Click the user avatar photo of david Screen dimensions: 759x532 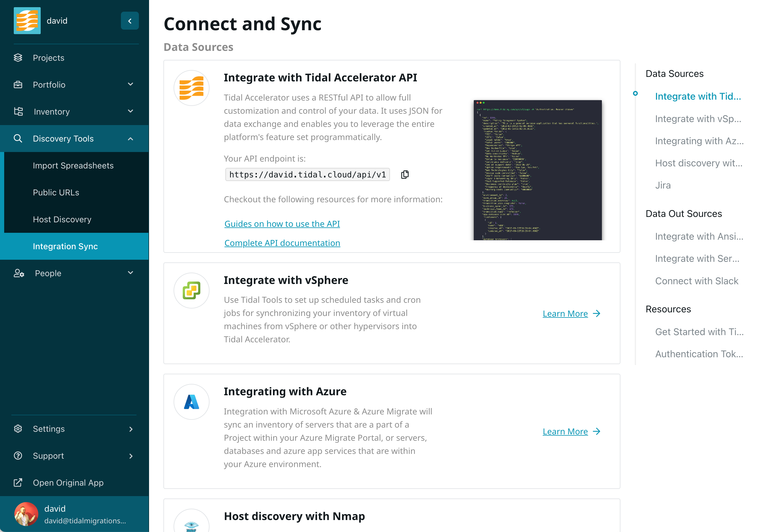[x=26, y=514]
